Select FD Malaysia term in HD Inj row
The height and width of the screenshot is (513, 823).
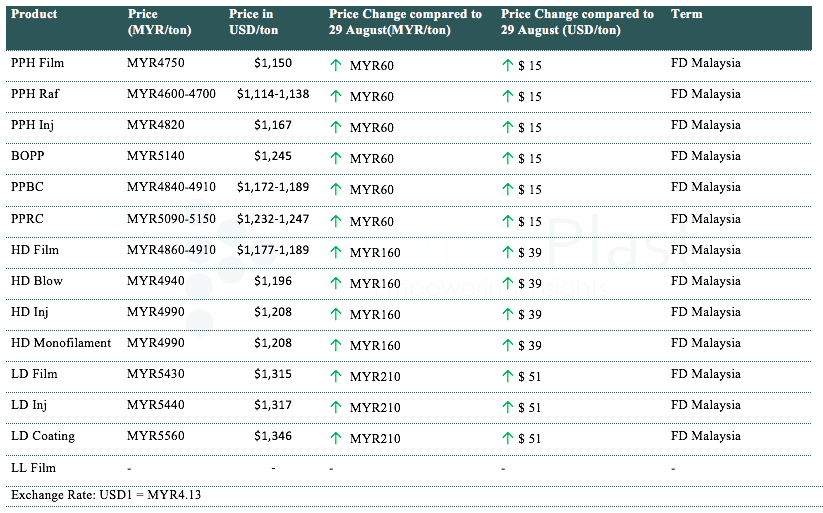705,312
